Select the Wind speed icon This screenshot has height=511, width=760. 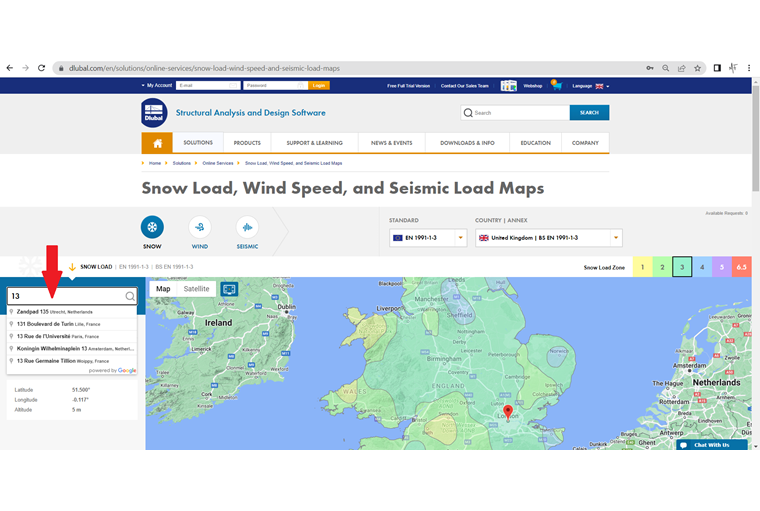(200, 227)
